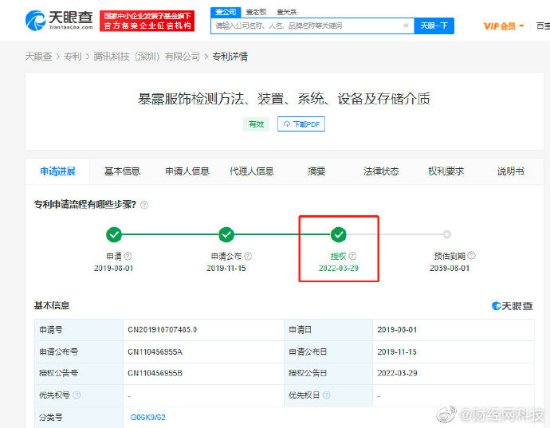Open 腾讯科技(深圳)有限公司 breadcrumb link
Viewport: 550px width, 428px height.
coord(147,56)
